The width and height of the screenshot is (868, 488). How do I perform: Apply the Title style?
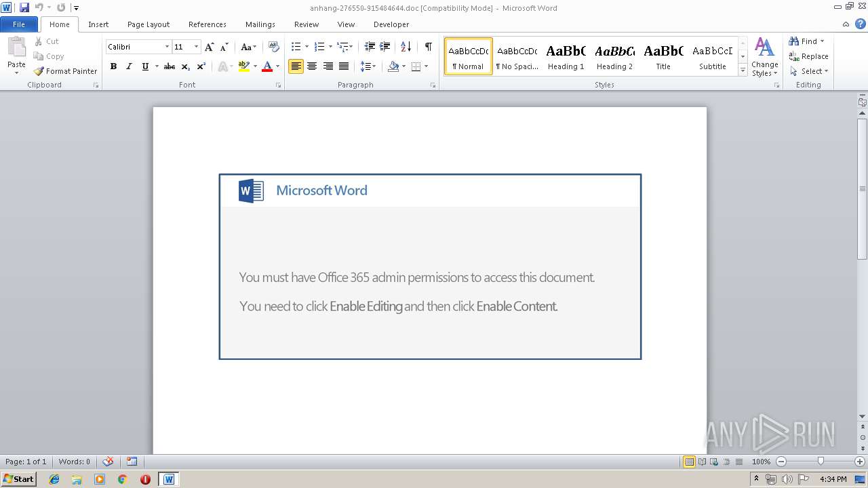(x=663, y=57)
